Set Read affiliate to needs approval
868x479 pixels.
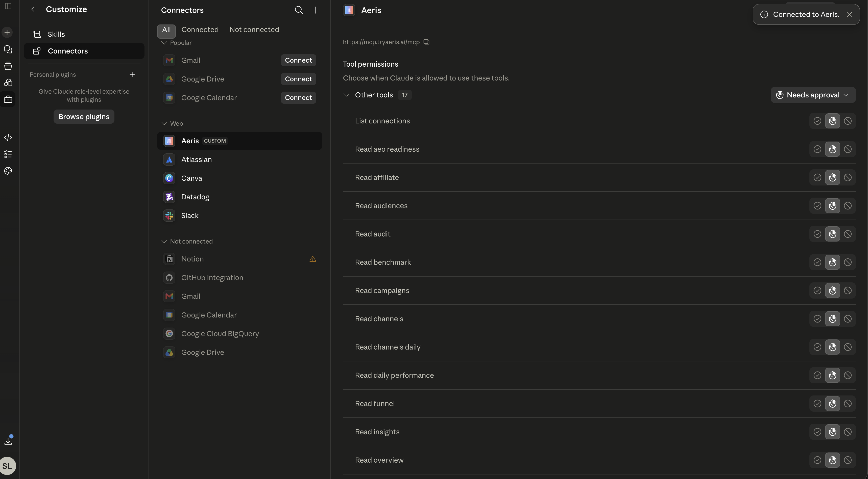point(833,178)
